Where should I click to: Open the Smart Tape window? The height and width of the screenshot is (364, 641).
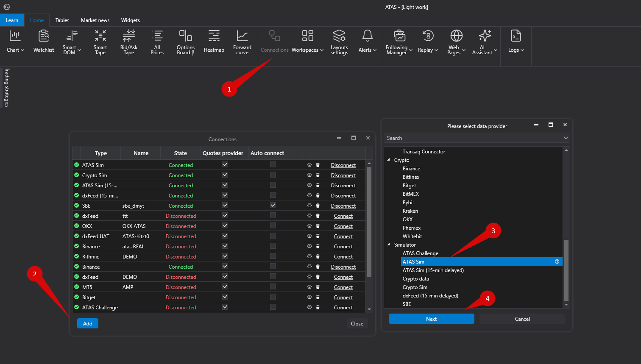[x=100, y=42]
